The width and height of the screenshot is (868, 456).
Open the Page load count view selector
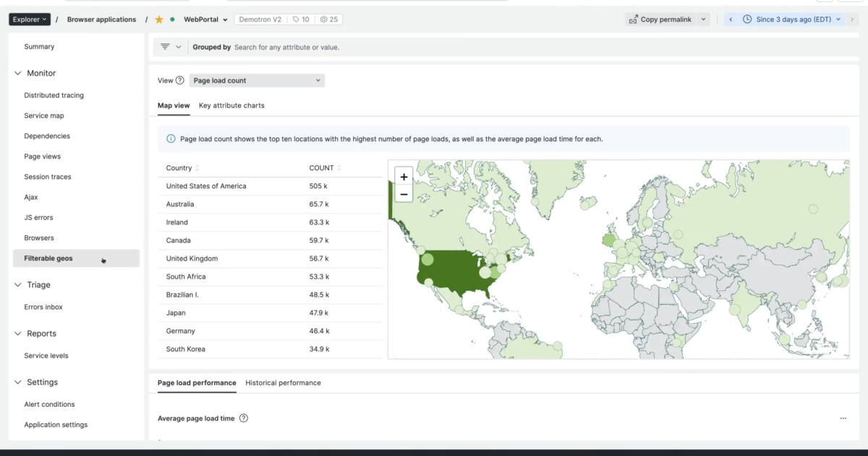point(256,80)
